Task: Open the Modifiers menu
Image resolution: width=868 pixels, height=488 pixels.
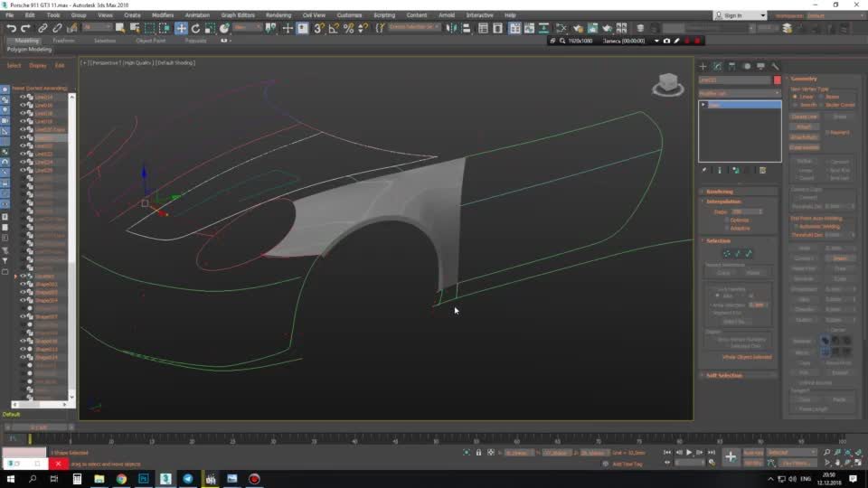Action: click(163, 15)
